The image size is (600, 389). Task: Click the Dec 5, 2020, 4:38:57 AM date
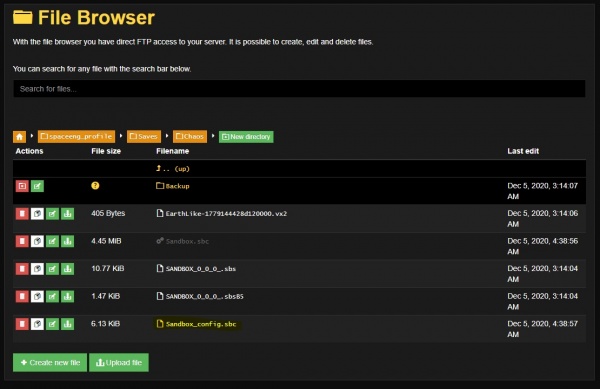[x=543, y=329]
